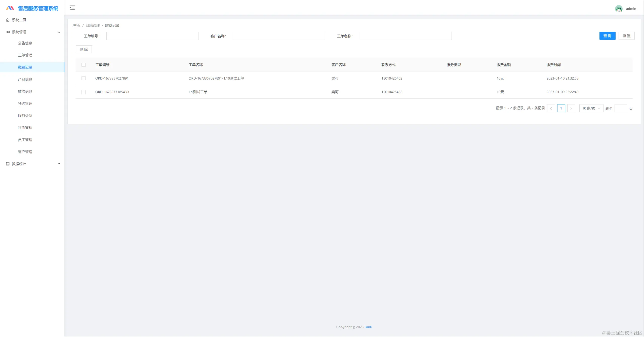The image size is (644, 337).
Task: Open the FanK footer link
Action: pyautogui.click(x=368, y=327)
